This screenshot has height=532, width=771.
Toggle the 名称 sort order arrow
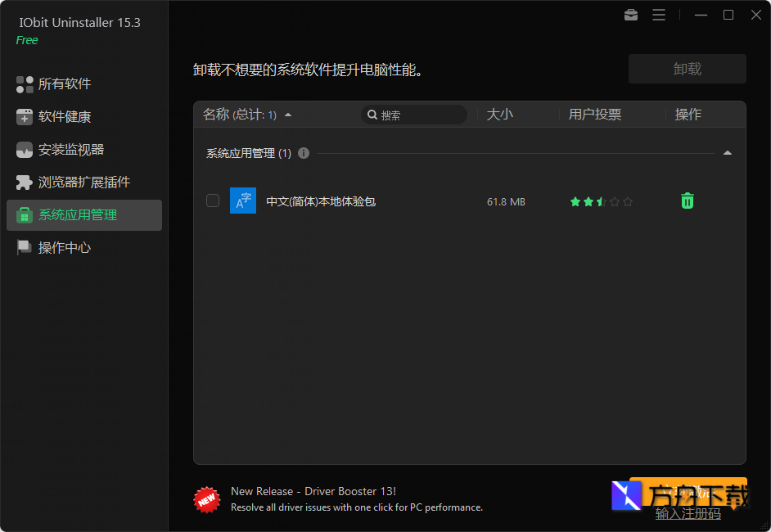point(286,115)
